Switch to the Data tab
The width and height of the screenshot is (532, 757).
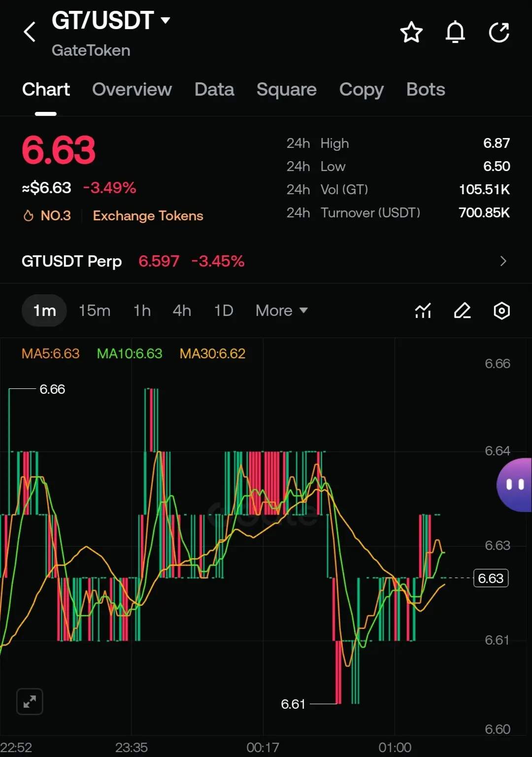click(214, 90)
